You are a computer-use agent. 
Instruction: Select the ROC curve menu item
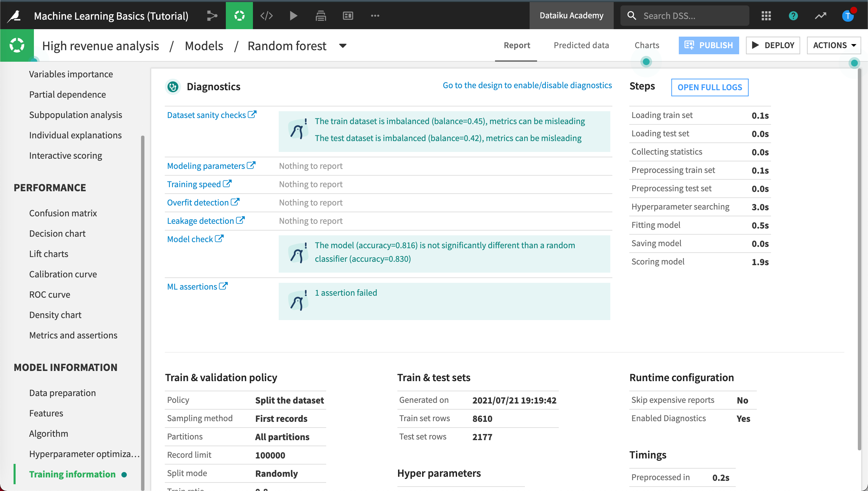click(x=50, y=294)
